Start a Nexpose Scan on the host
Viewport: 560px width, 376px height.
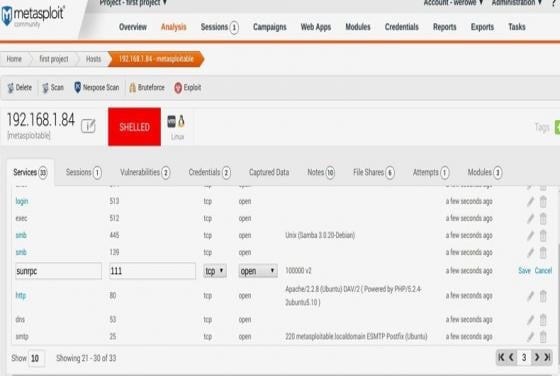point(96,87)
